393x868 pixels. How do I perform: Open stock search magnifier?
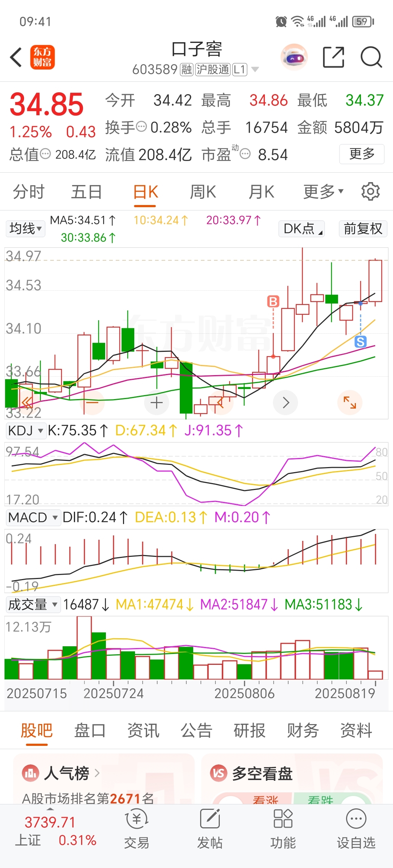pyautogui.click(x=371, y=57)
